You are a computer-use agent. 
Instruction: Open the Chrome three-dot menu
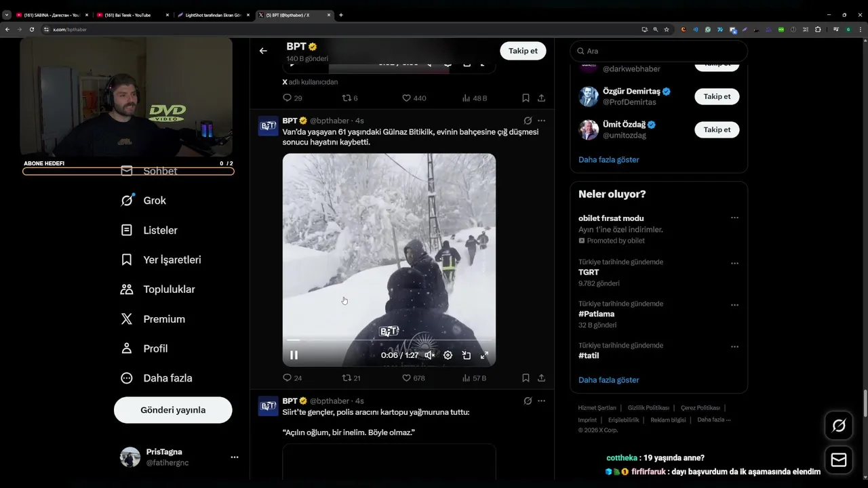pyautogui.click(x=859, y=29)
